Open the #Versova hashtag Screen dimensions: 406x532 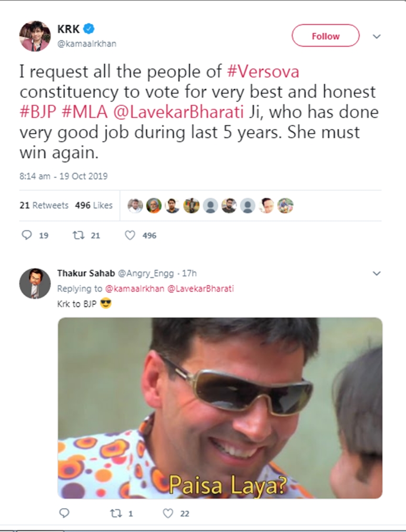pyautogui.click(x=263, y=72)
